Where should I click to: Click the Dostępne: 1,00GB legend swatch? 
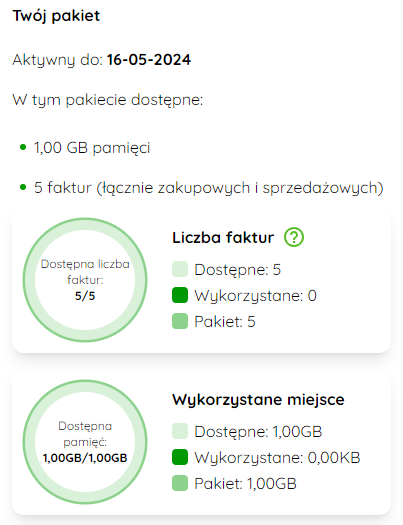180,431
